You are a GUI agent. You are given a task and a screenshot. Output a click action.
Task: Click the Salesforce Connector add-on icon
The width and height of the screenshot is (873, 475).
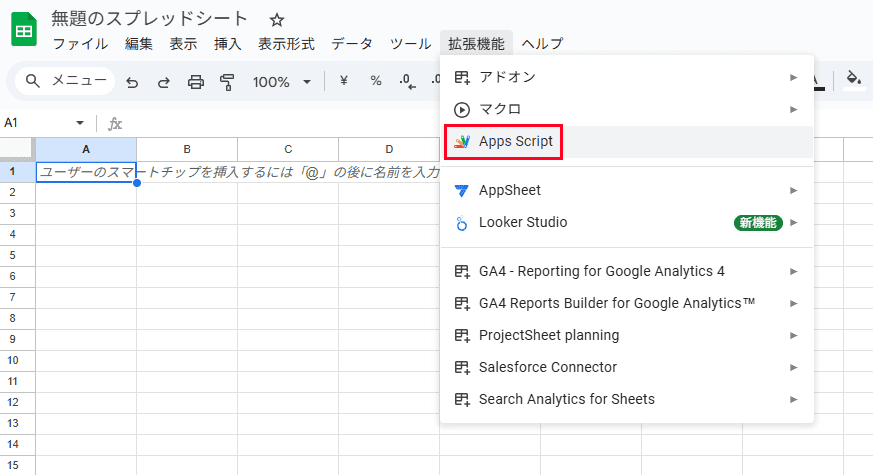pyautogui.click(x=462, y=368)
